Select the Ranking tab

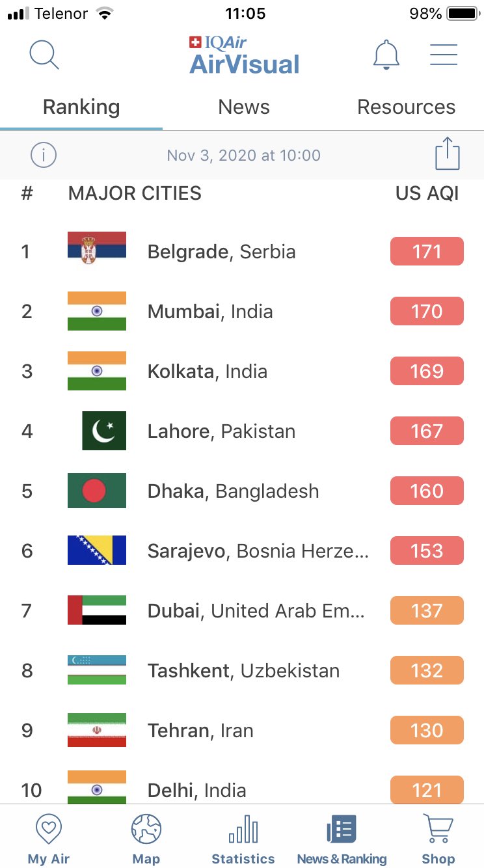81,107
